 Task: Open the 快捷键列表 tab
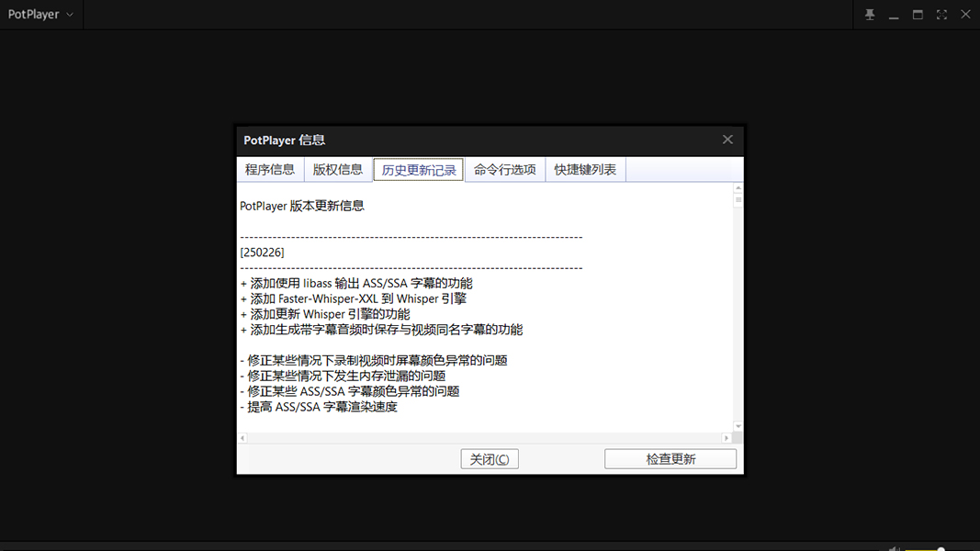[585, 169]
